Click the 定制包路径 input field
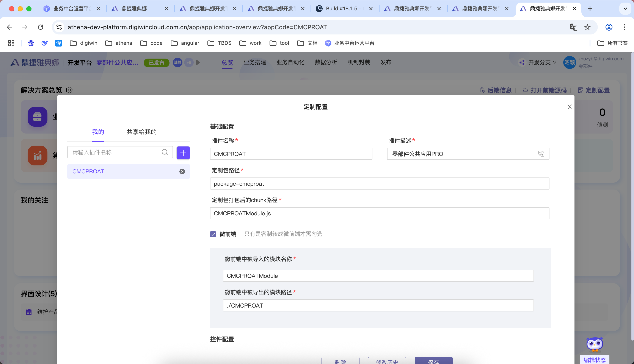 click(x=380, y=184)
